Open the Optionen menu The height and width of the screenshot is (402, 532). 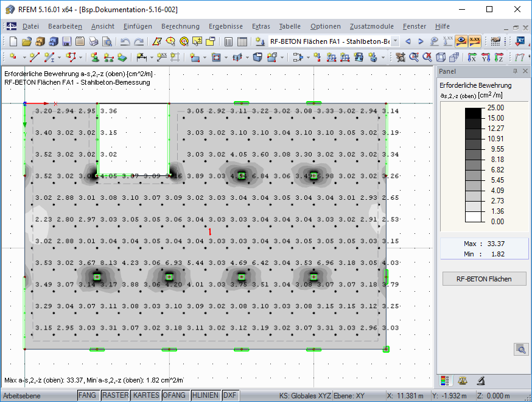(326, 26)
